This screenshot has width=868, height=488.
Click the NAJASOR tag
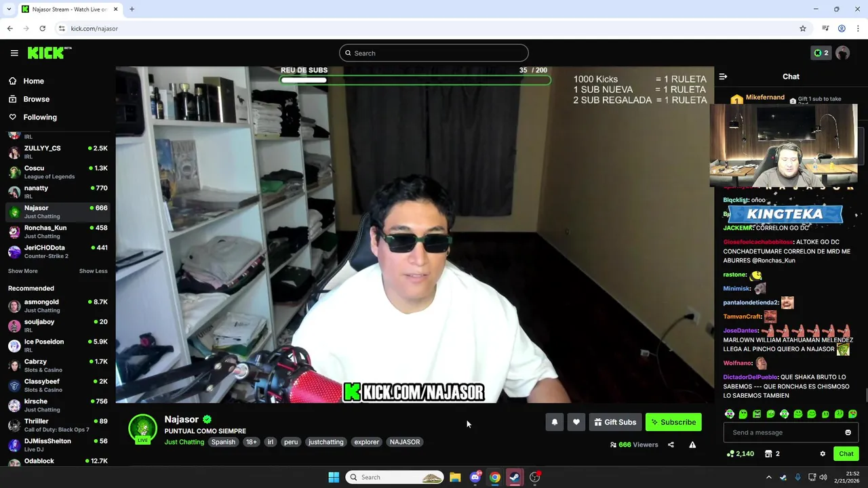405,442
